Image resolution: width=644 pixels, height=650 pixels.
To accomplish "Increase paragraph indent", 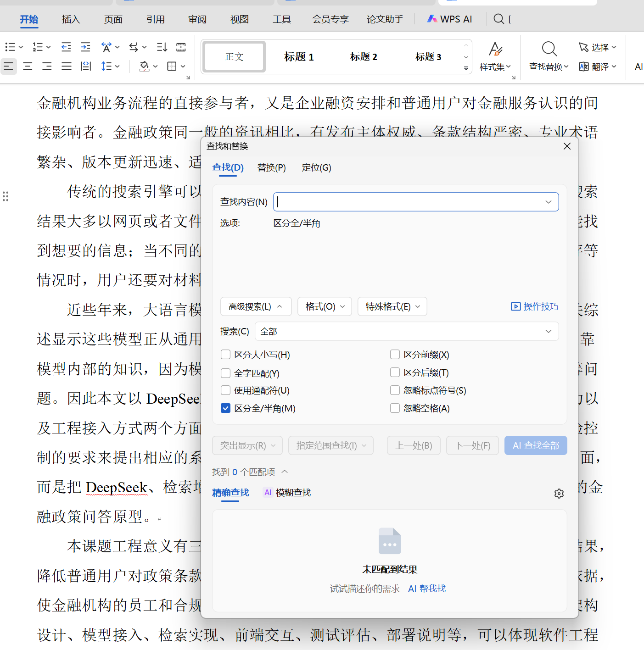I will pos(85,47).
